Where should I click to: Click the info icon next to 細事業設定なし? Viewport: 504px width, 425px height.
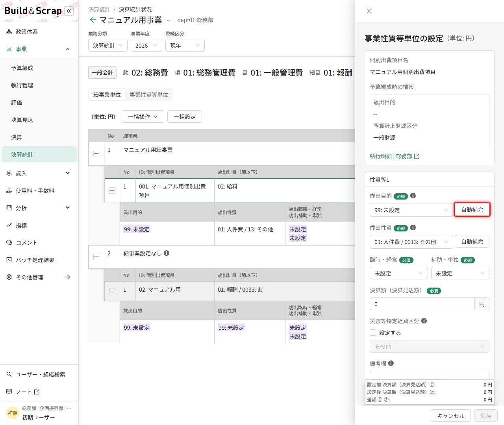coord(167,253)
